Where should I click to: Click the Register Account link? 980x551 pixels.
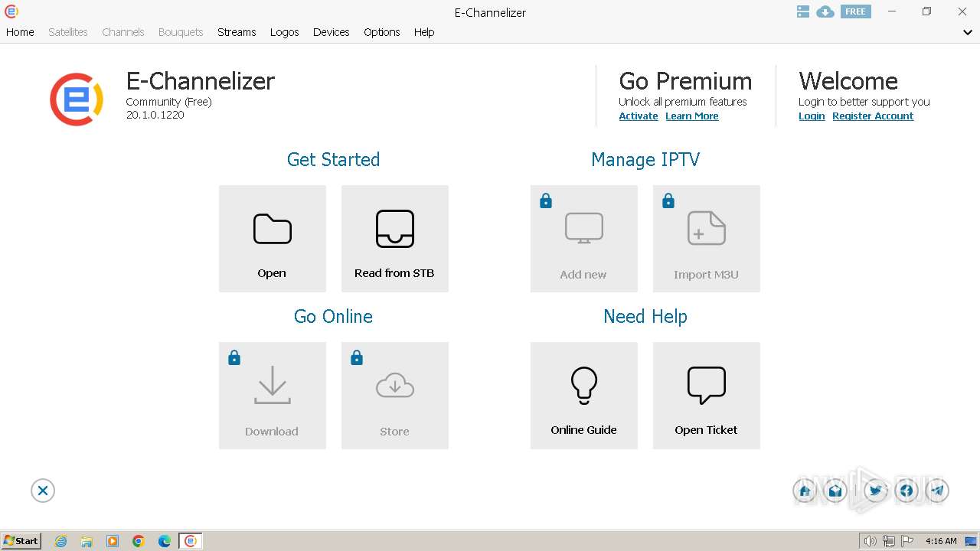tap(873, 116)
